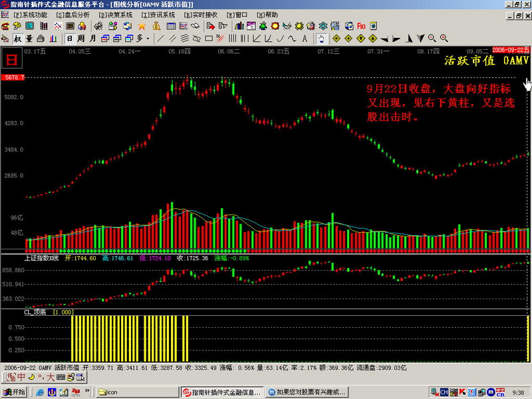Switch to daily 日 K-line period
The image size is (532, 399).
coord(70,39)
